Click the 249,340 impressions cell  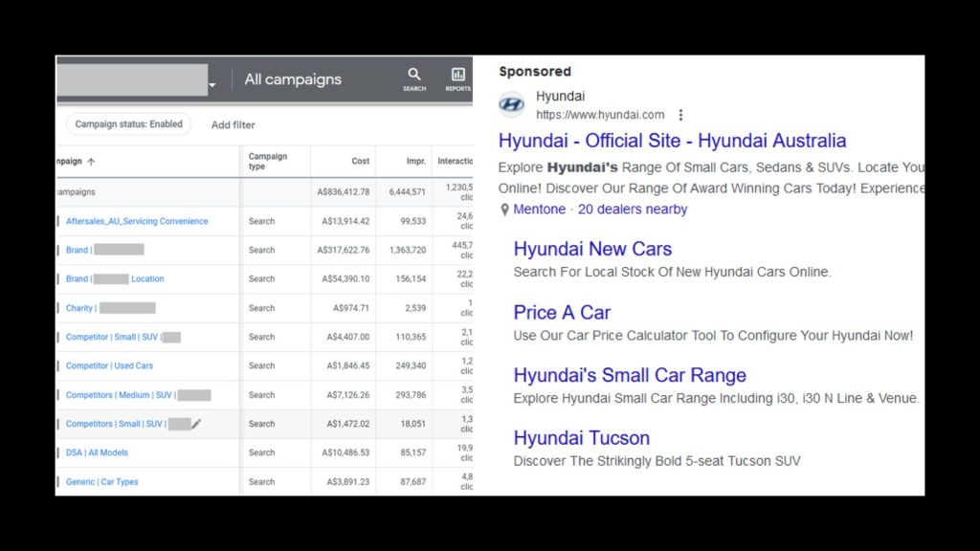click(x=411, y=365)
